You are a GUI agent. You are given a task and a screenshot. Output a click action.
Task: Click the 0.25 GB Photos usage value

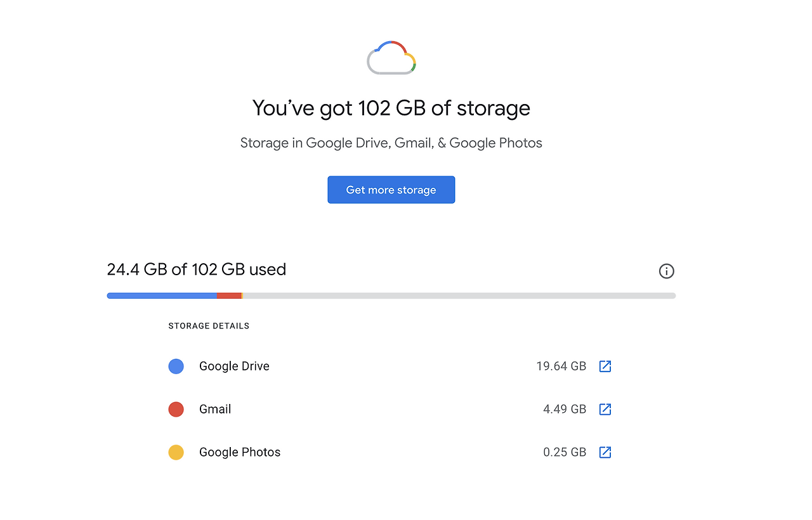click(565, 452)
